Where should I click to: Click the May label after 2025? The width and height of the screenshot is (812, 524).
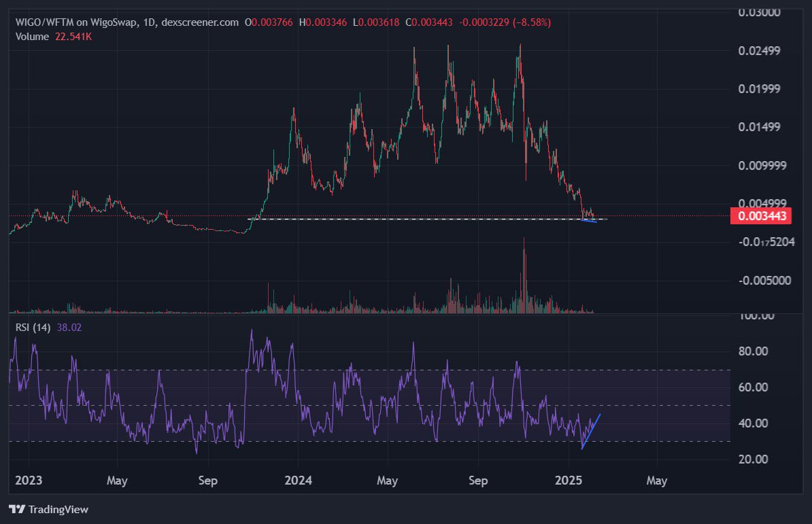pyautogui.click(x=657, y=481)
